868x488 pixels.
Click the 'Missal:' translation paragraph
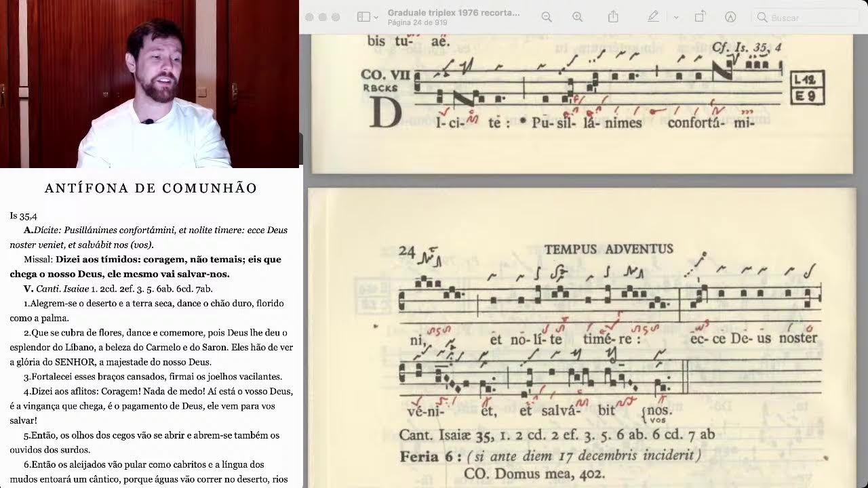(x=145, y=266)
